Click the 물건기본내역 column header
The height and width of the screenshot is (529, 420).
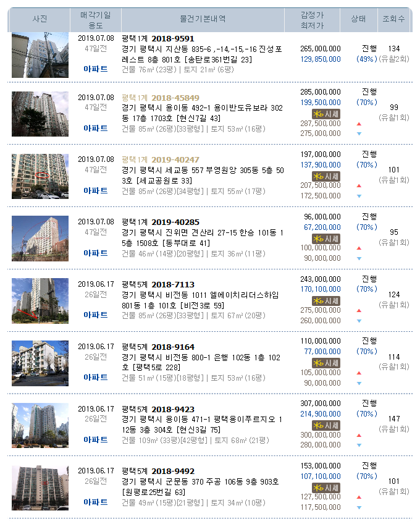(203, 19)
